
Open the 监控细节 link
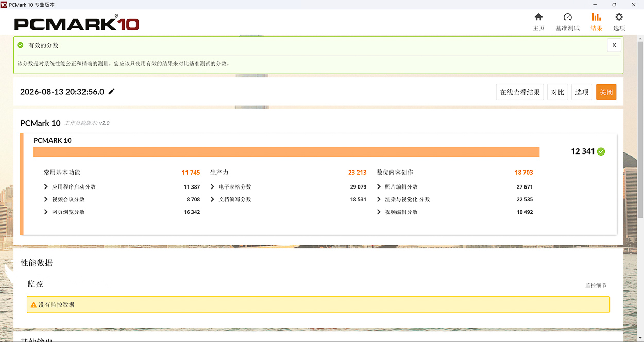[x=596, y=285]
